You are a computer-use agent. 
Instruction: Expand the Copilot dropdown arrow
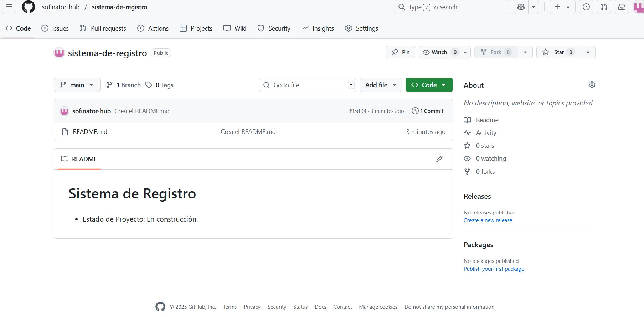pos(534,7)
